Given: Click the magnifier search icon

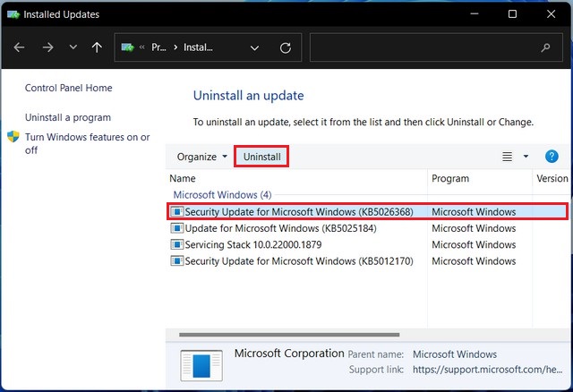Looking at the screenshot, I should 545,47.
